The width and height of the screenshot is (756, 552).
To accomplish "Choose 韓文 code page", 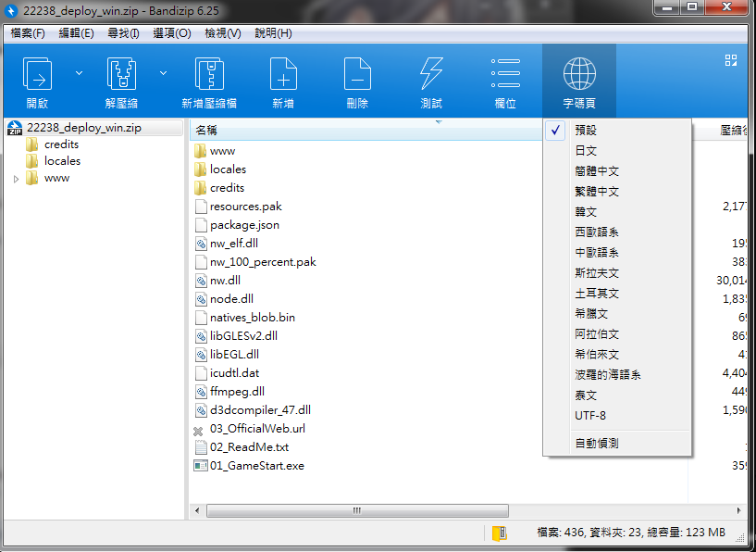I will click(617, 211).
